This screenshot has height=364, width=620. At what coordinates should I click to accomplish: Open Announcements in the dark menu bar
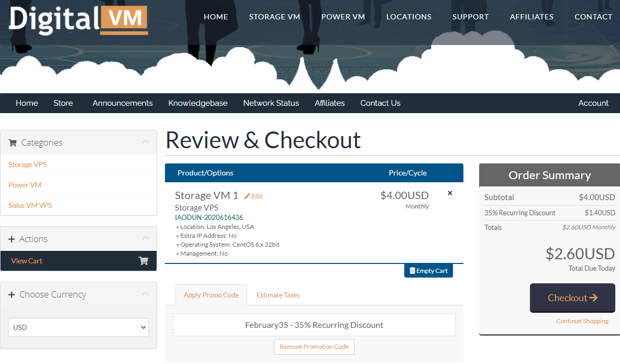click(123, 103)
